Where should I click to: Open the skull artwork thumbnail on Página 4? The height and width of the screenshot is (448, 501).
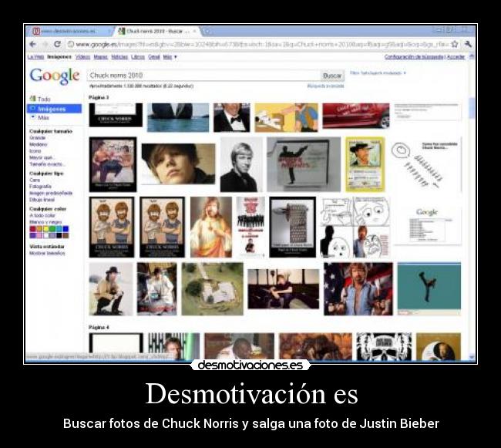coord(384,346)
